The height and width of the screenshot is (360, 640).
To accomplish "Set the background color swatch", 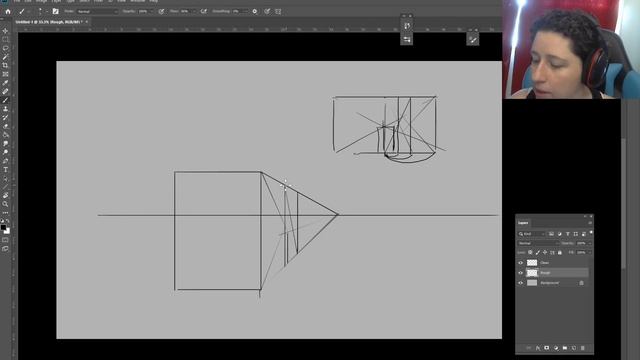I will point(7,231).
